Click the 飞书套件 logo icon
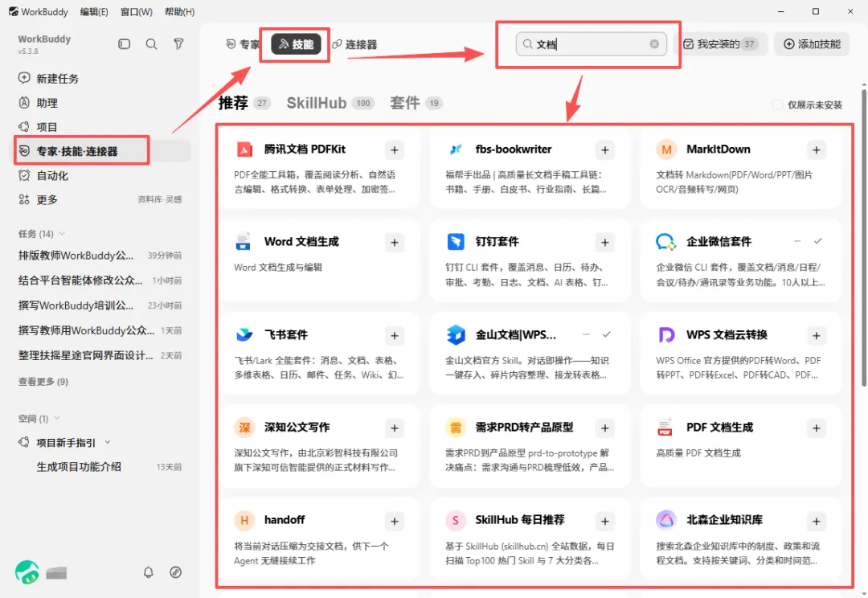 (x=244, y=334)
